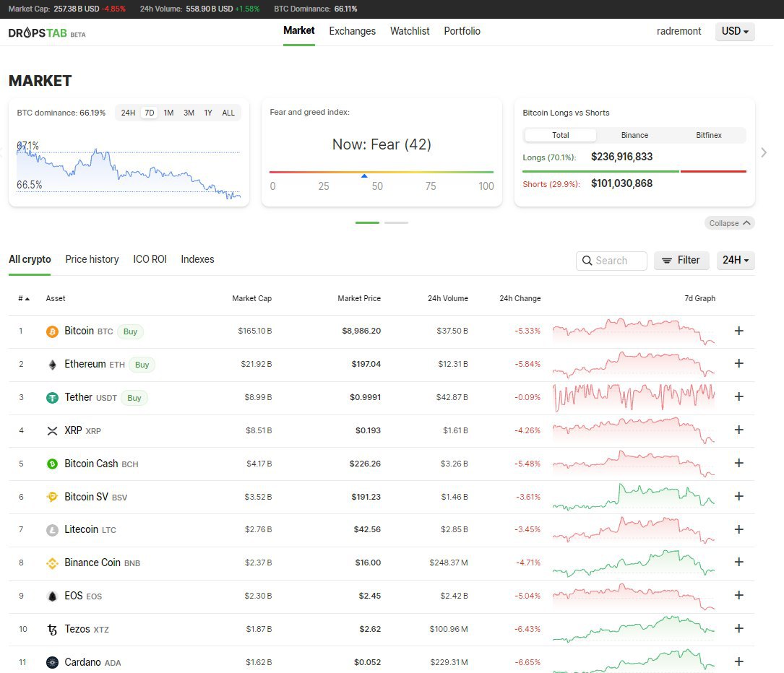Select 3M range for BTC dominance
The height and width of the screenshot is (673, 784).
point(189,113)
